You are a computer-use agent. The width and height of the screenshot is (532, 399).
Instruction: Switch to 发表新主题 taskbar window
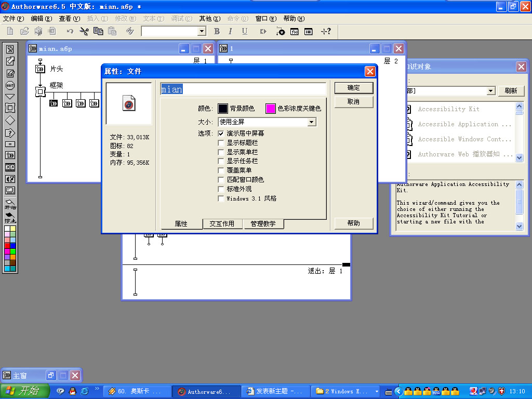tap(275, 392)
